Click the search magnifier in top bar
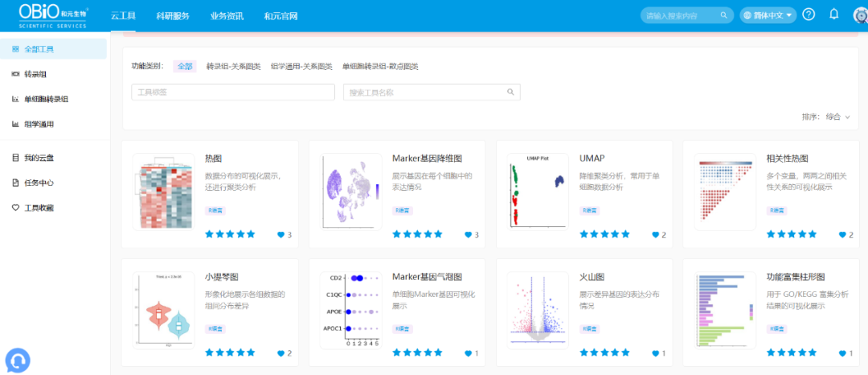 [x=723, y=15]
